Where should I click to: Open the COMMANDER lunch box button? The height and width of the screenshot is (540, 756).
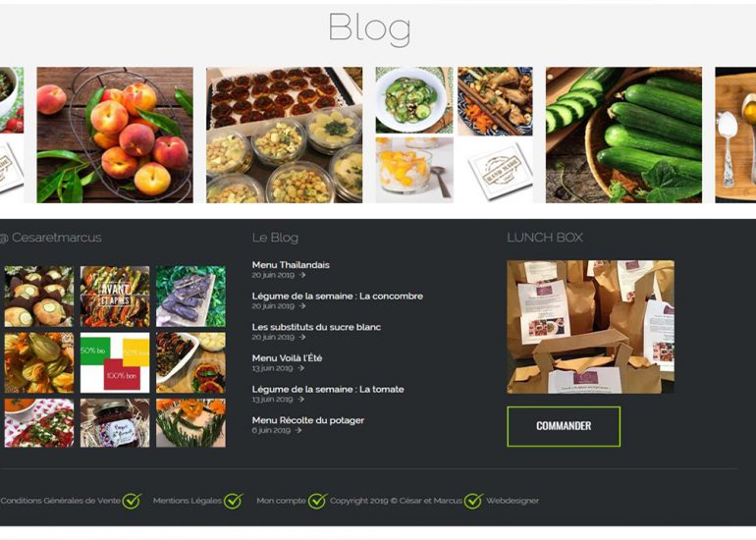564,426
